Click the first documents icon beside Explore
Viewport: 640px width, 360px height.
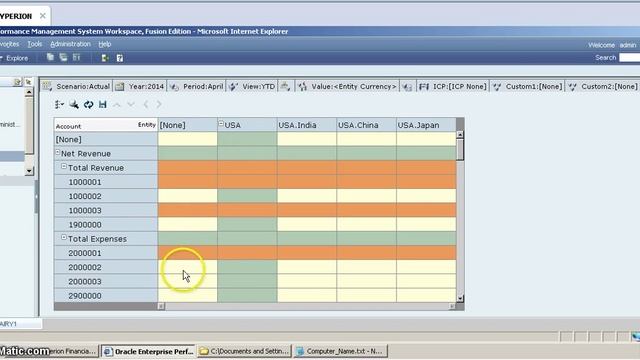[x=50, y=58]
